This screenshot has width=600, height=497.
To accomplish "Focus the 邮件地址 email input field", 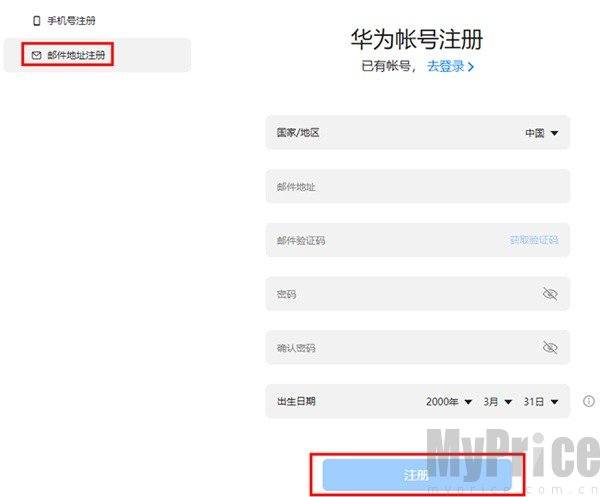I will (x=418, y=186).
